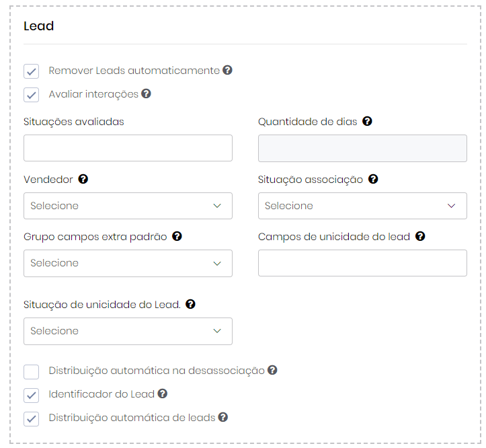Click help icon for Distribuição automática de leads
Screen dimensions: 486x448
[x=223, y=417]
